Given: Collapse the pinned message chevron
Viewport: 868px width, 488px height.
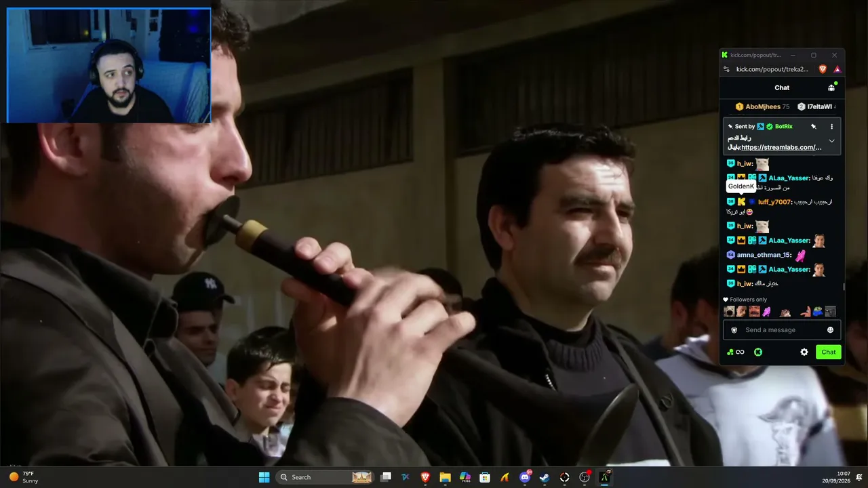Looking at the screenshot, I should point(832,141).
